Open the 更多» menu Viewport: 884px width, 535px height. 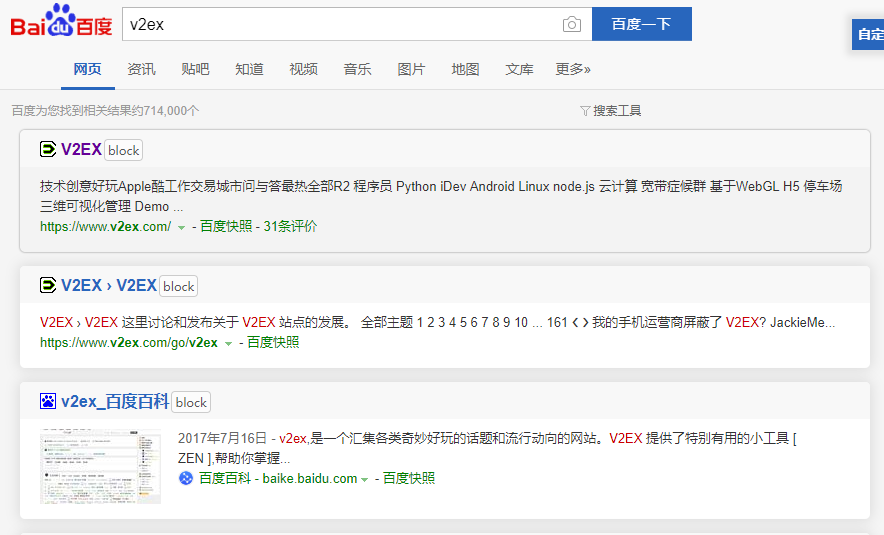(x=573, y=69)
